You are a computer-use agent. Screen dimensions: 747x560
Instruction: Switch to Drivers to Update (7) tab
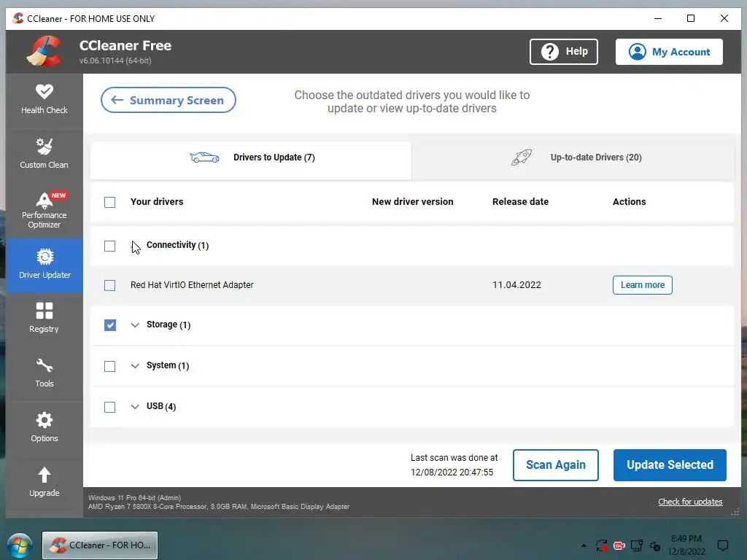(x=251, y=160)
